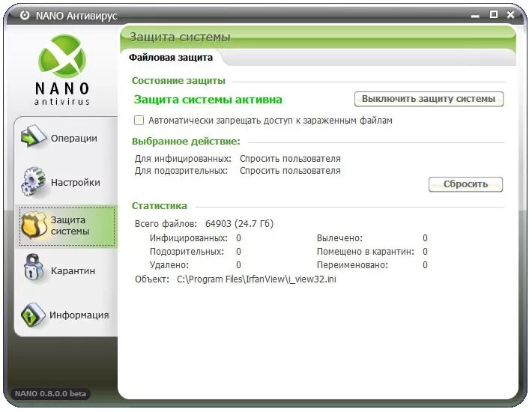This screenshot has height=412, width=532.
Task: Click the zero value beside Инфицированных
Action: point(238,238)
